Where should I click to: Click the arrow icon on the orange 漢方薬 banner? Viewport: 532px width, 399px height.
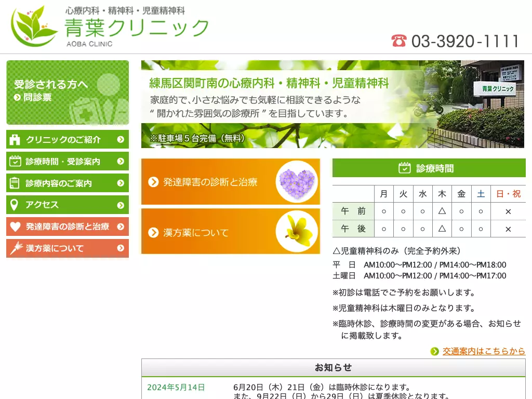pyautogui.click(x=153, y=232)
